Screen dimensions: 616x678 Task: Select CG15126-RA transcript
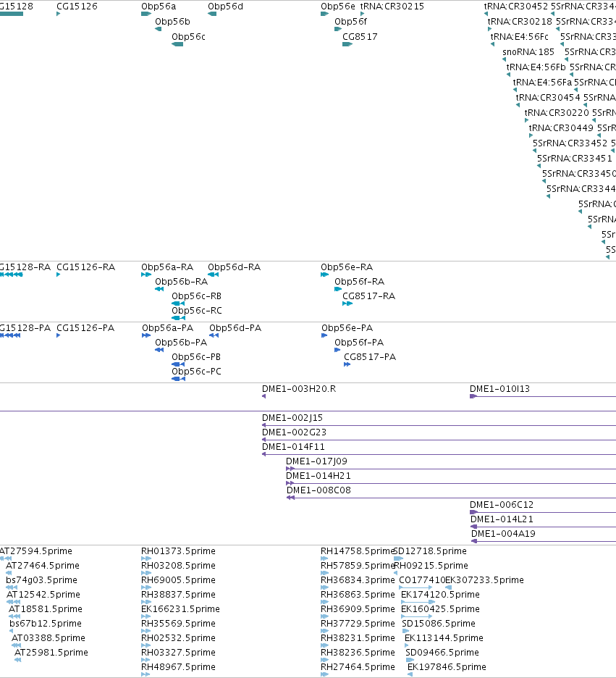[59, 275]
